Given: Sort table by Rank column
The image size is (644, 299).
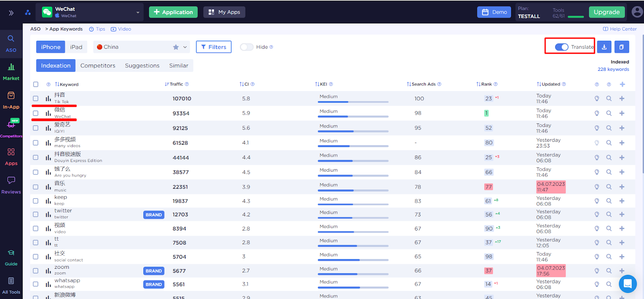Looking at the screenshot, I should coord(484,84).
